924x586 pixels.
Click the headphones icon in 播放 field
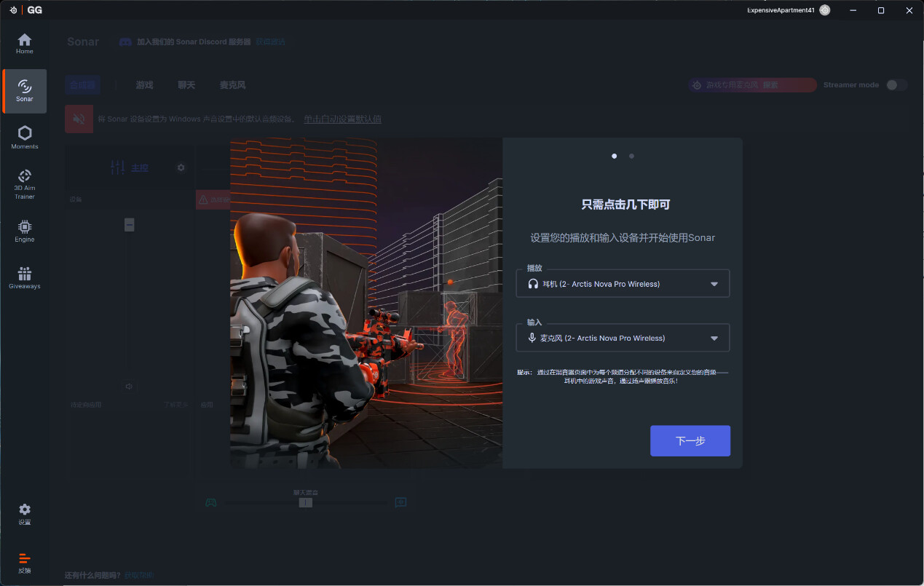point(533,284)
